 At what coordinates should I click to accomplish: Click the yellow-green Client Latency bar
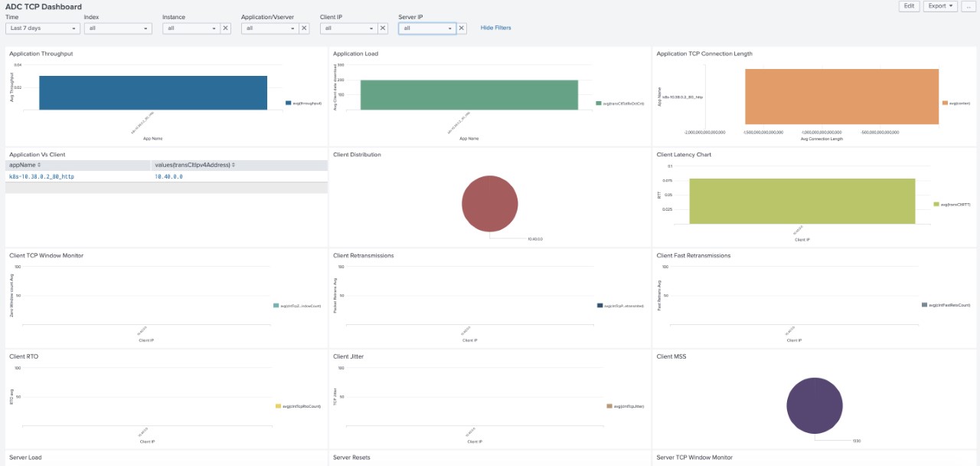(x=802, y=201)
